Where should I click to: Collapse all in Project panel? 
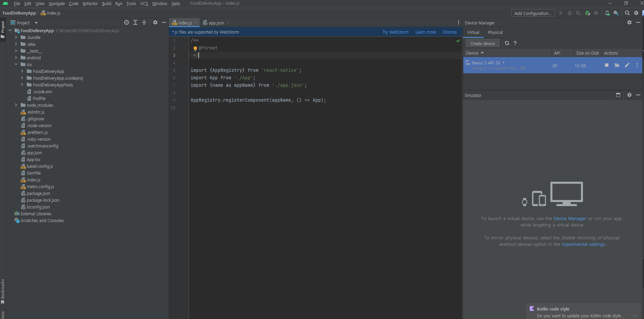(144, 22)
